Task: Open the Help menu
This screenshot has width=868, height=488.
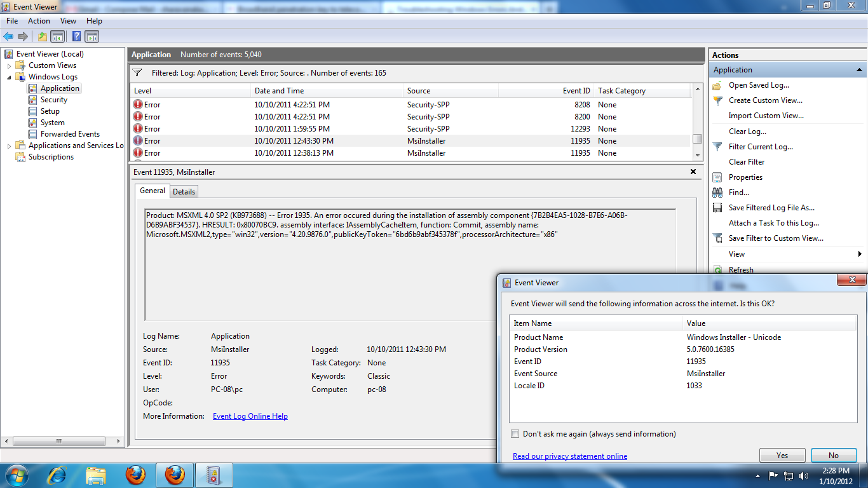Action: point(94,21)
